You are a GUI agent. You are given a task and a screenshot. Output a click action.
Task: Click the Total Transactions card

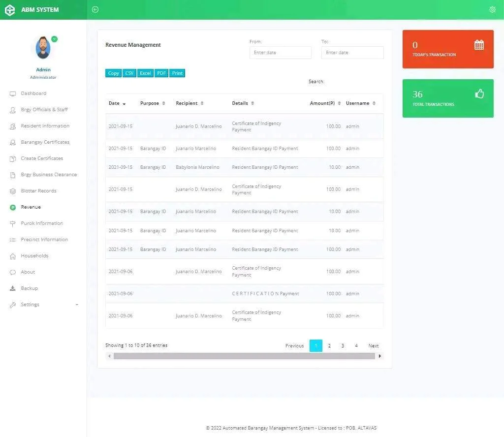[448, 98]
